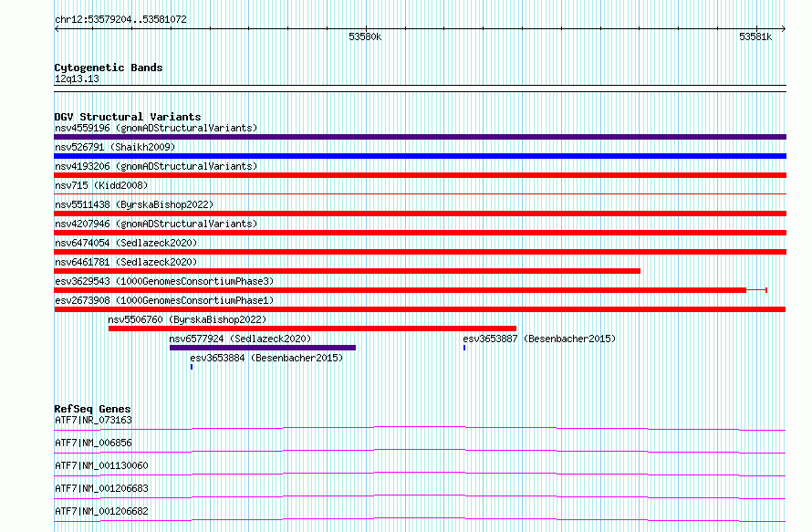Click the nsv5506760 (ByrskaBishop2022) label
The width and height of the screenshot is (812, 532).
[x=187, y=319]
